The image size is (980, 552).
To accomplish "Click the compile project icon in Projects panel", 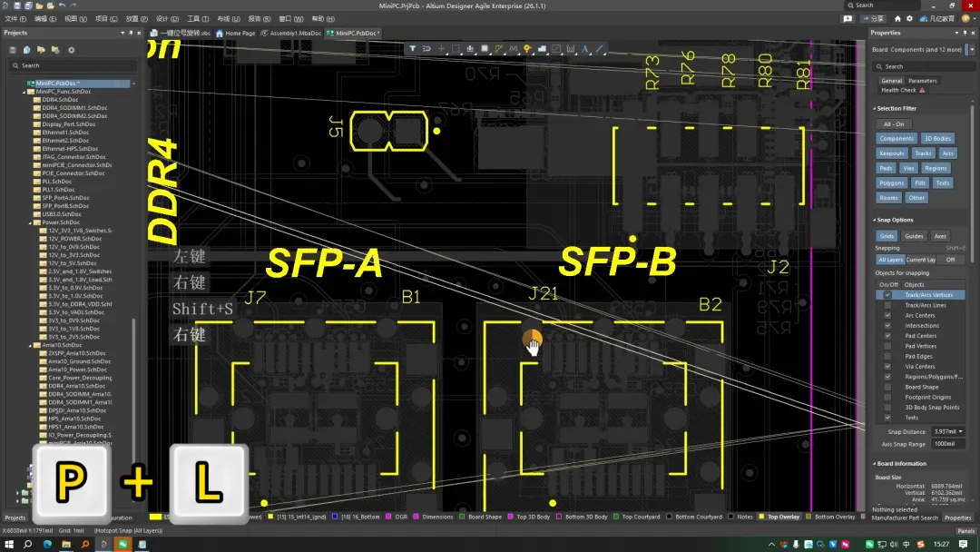I will coord(26,50).
